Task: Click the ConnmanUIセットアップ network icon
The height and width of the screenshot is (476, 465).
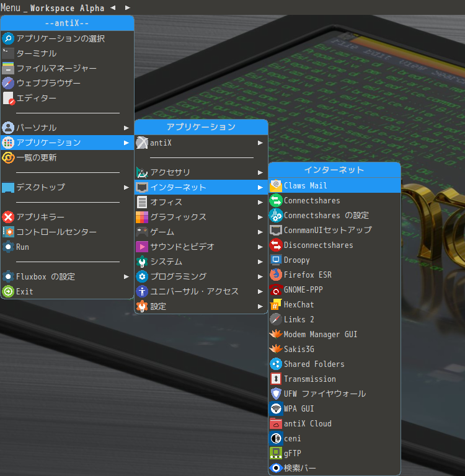Action: (276, 230)
